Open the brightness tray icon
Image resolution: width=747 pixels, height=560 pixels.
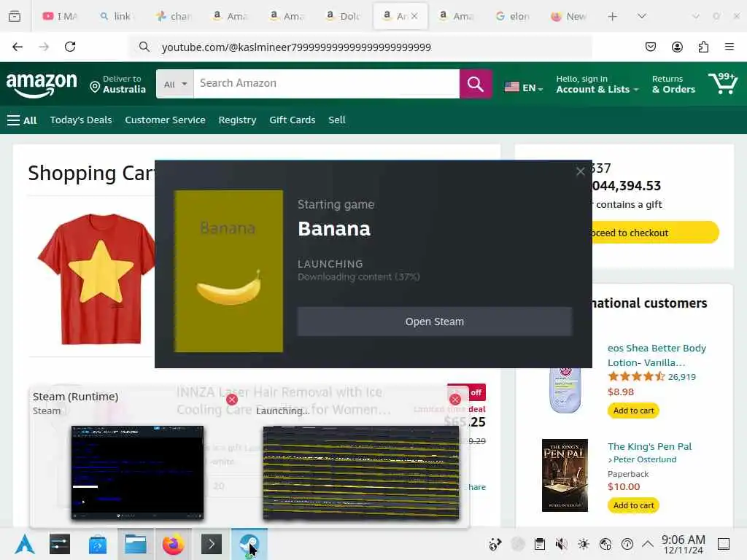pos(583,544)
